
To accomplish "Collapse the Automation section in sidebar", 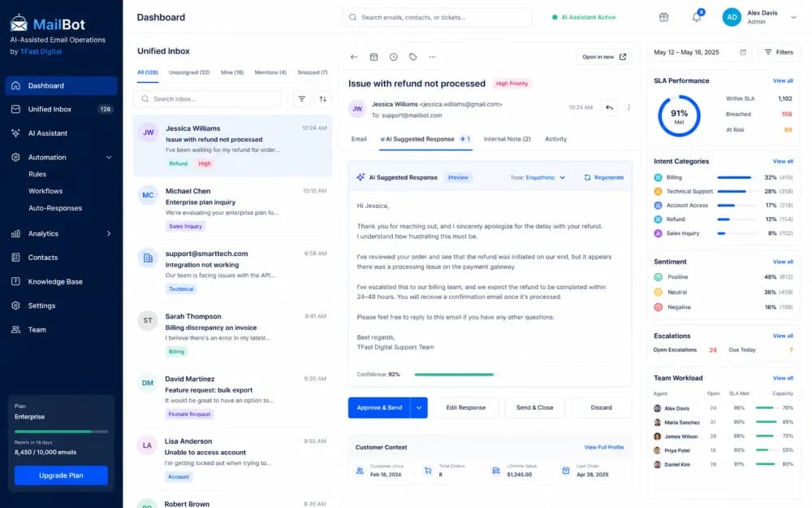I will 109,157.
